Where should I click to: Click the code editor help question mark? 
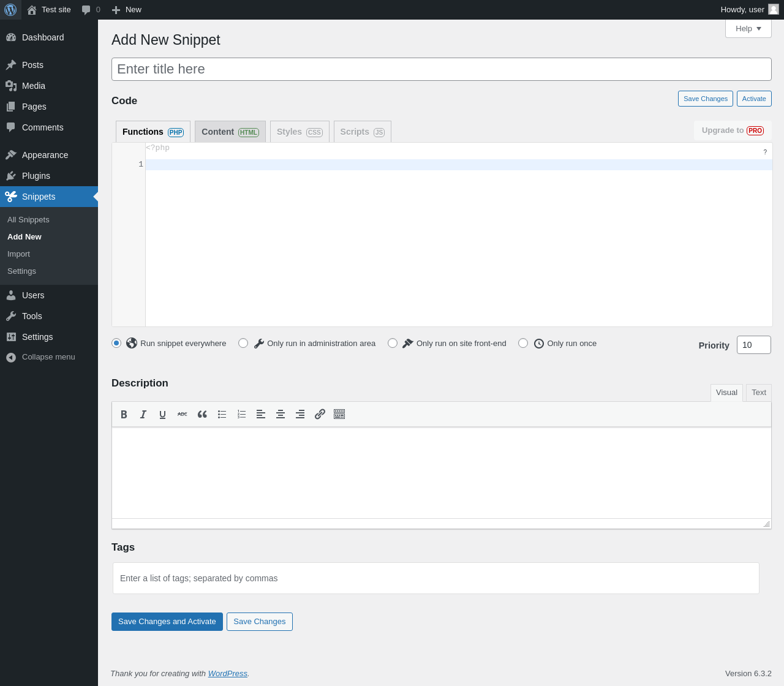[x=765, y=152]
